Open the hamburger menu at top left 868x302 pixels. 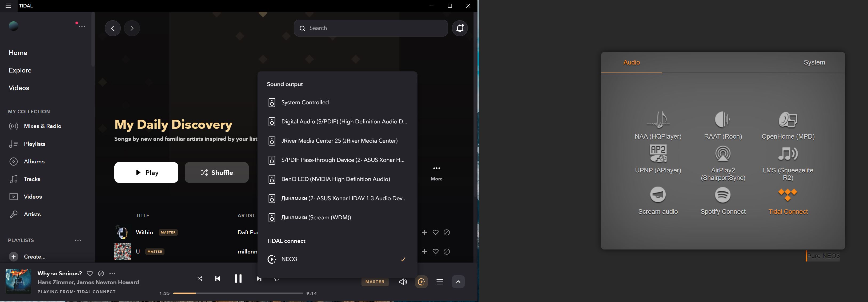tap(9, 6)
